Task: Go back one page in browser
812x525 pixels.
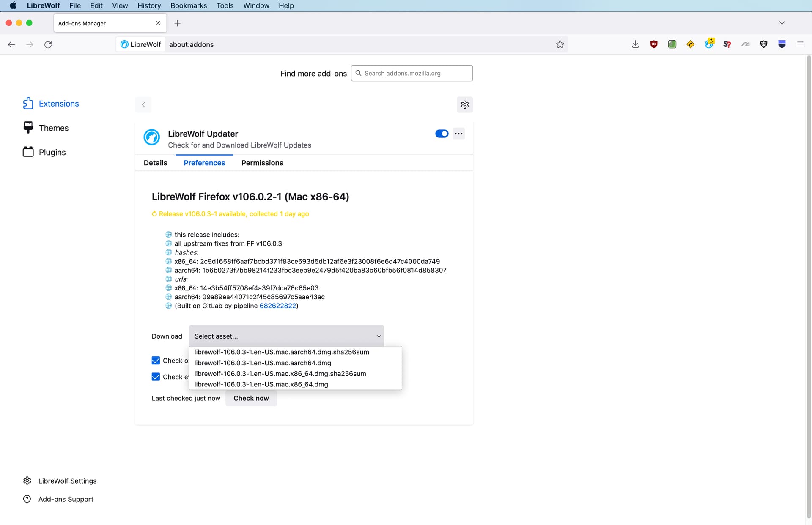Action: [11, 44]
